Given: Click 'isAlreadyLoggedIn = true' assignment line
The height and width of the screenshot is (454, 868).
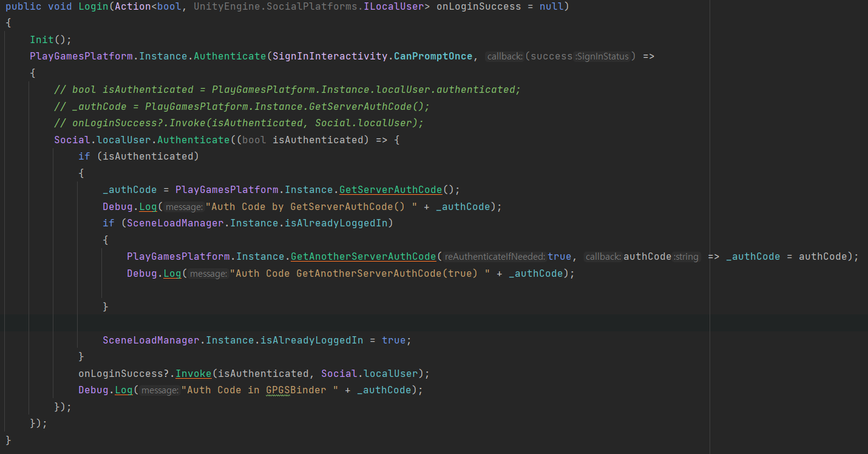Looking at the screenshot, I should (257, 340).
